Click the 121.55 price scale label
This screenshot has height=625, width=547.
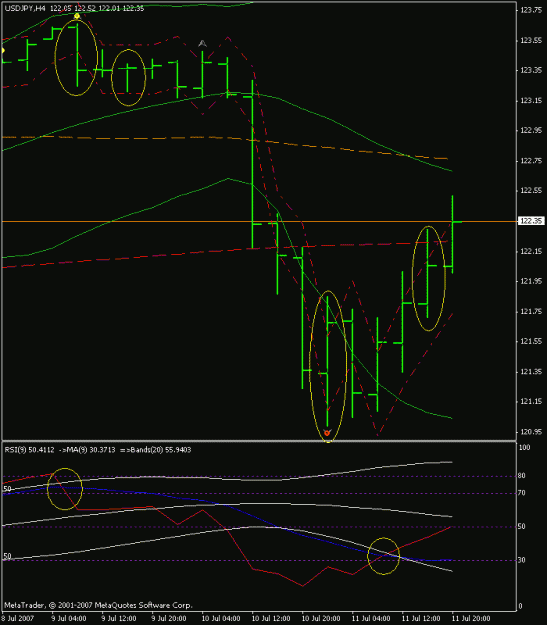(531, 341)
